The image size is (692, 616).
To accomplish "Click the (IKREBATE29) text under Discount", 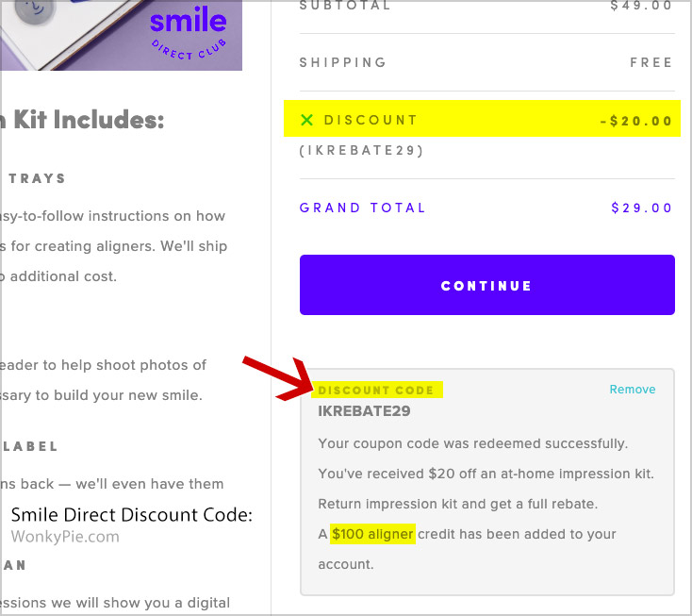I will pyautogui.click(x=361, y=150).
